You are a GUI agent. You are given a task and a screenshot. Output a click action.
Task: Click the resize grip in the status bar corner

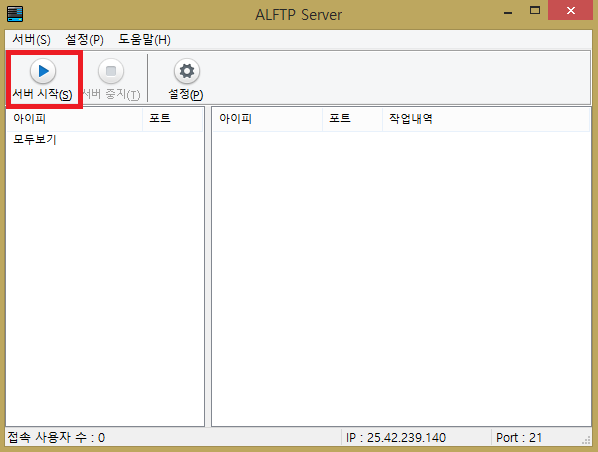pos(586,441)
